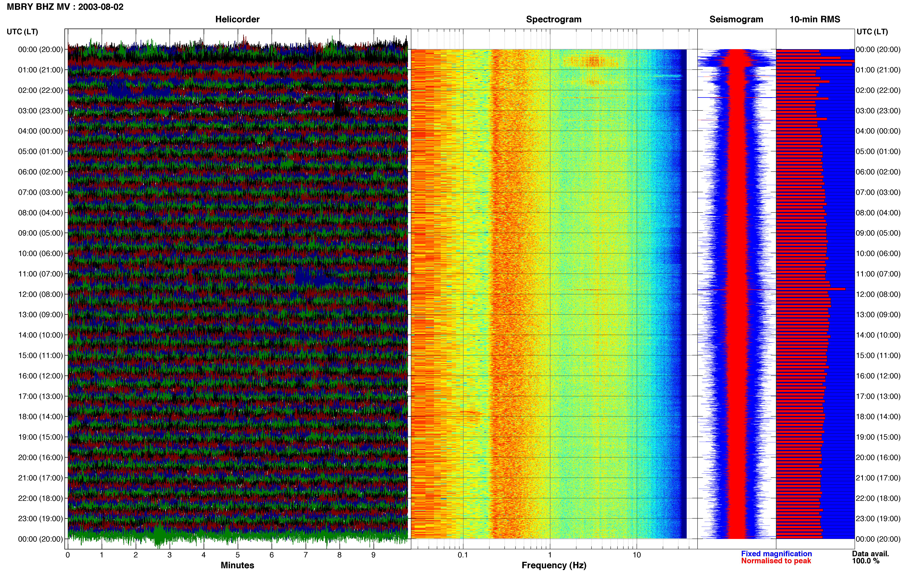Click the 'Data avail.' label

870,554
